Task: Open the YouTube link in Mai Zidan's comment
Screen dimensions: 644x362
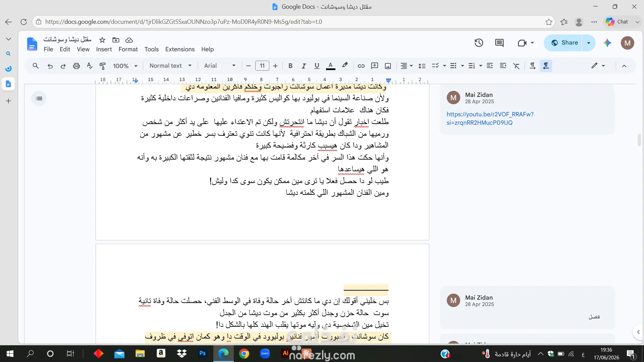Action: click(490, 118)
